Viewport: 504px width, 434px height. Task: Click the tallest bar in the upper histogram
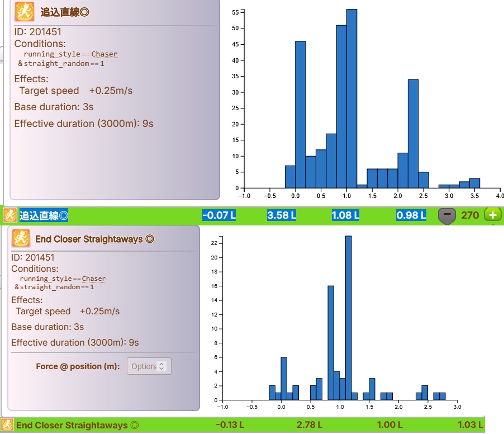click(x=351, y=98)
